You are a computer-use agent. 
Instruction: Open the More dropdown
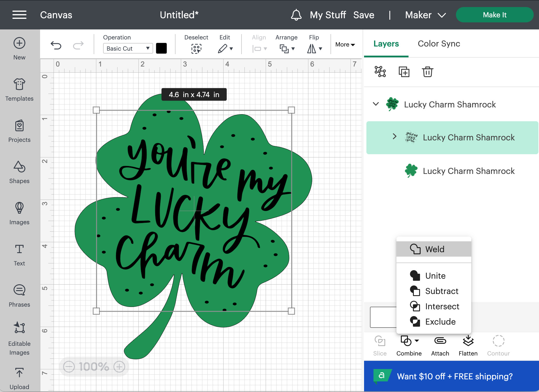(345, 44)
